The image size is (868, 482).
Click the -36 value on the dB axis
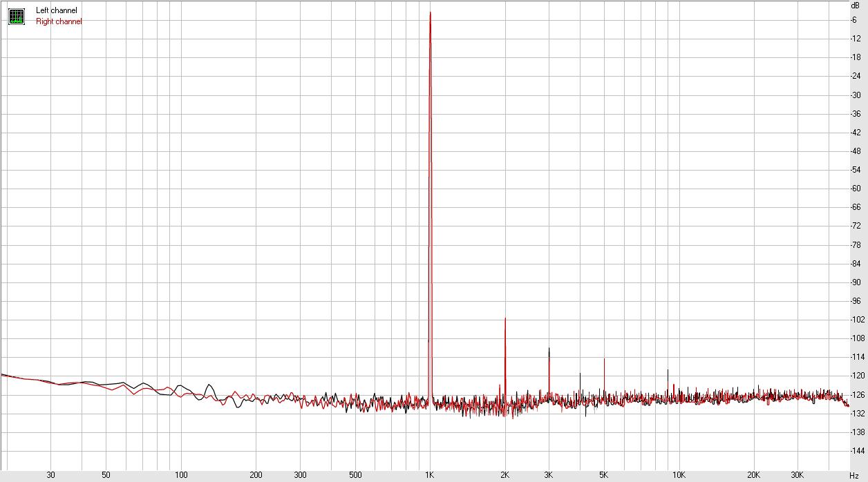click(855, 113)
